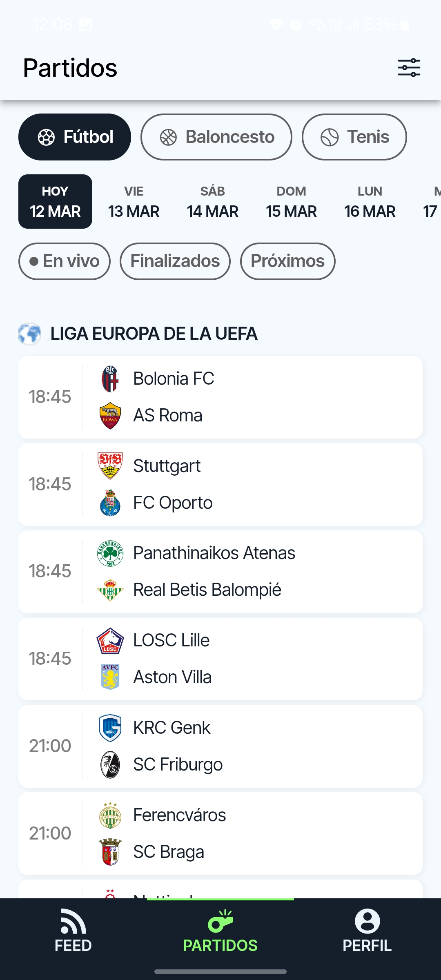Tap the KRC Genk crest
The width and height of the screenshot is (441, 980).
110,728
